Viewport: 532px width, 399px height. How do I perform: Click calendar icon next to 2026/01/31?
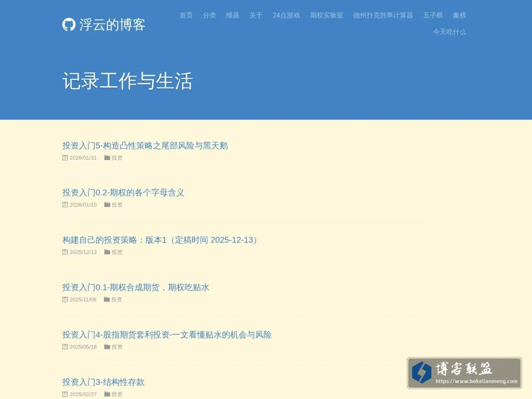(x=65, y=157)
